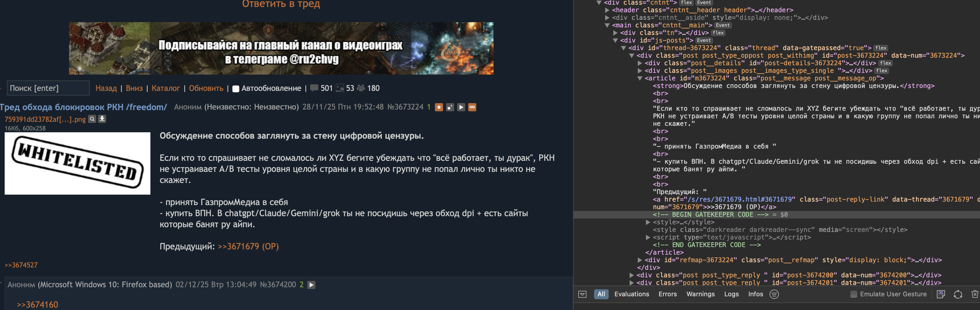Download the attached png with the arrow icon

102,119
